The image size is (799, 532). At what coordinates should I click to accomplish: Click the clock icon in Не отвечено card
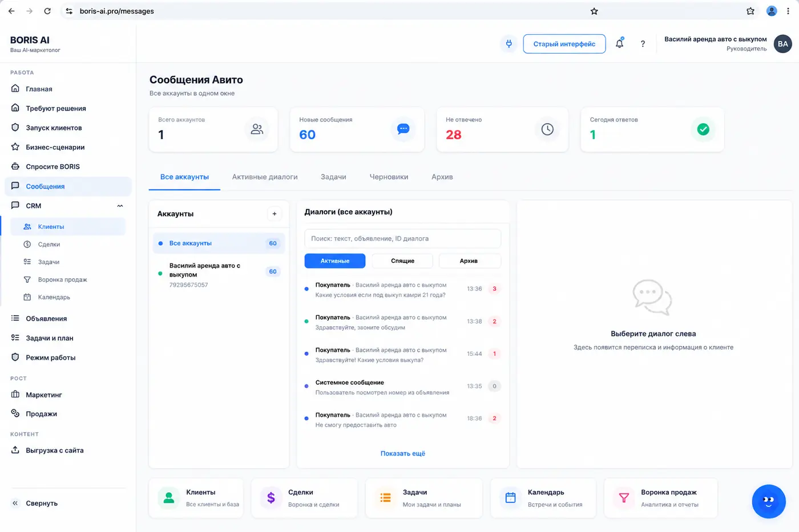point(547,129)
